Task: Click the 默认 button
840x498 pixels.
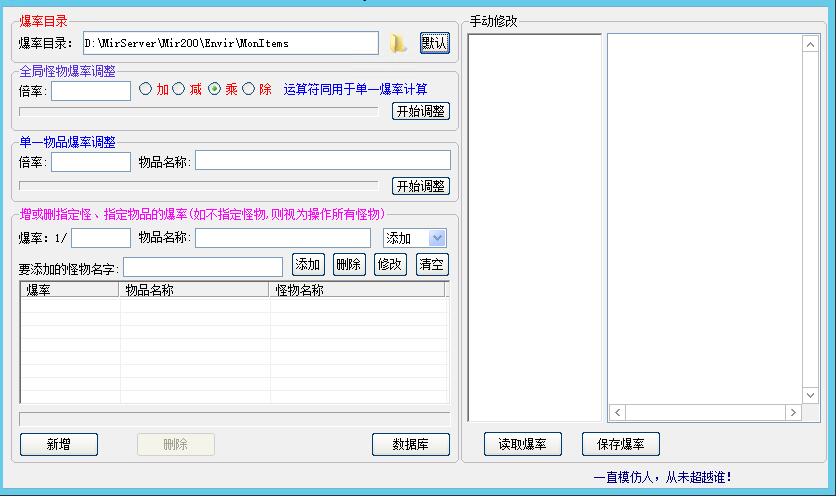Action: tap(434, 43)
